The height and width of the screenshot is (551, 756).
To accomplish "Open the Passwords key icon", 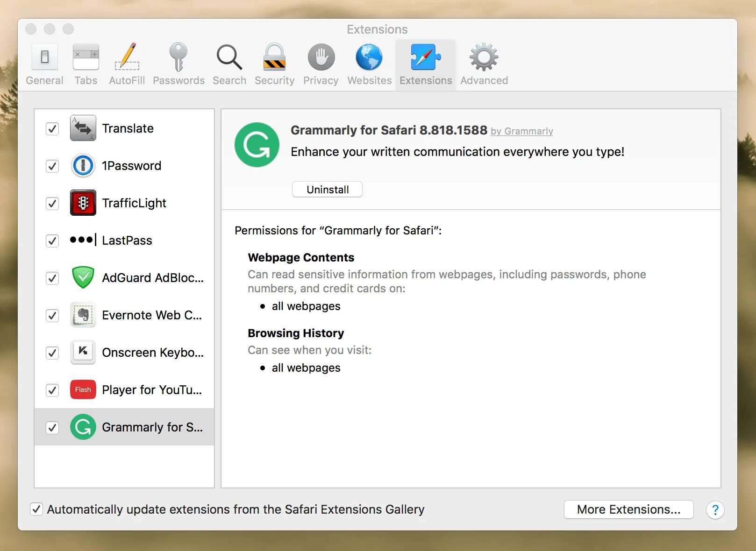I will pyautogui.click(x=178, y=57).
